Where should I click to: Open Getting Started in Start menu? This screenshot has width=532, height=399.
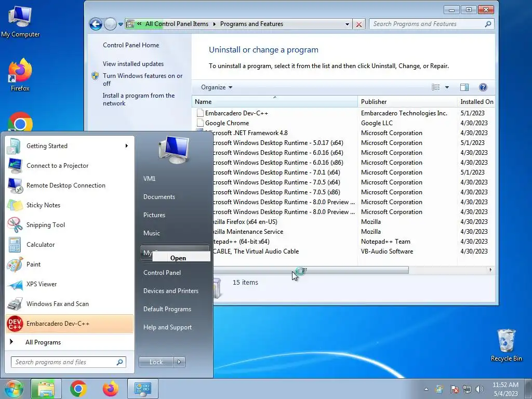point(70,146)
